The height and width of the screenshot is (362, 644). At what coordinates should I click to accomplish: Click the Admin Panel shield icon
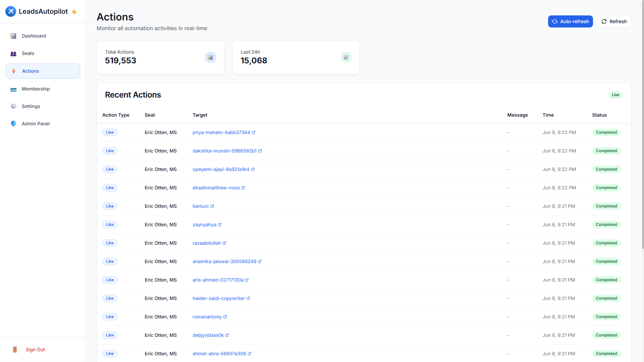click(13, 124)
